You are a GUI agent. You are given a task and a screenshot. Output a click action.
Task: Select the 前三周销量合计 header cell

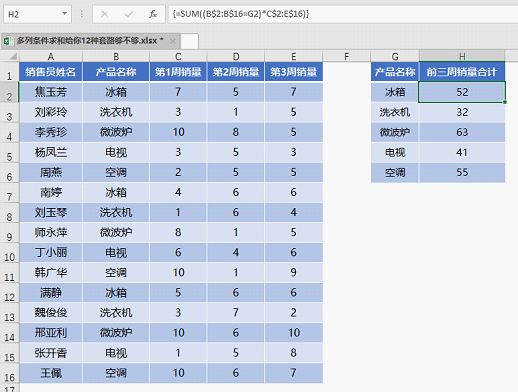(x=462, y=72)
